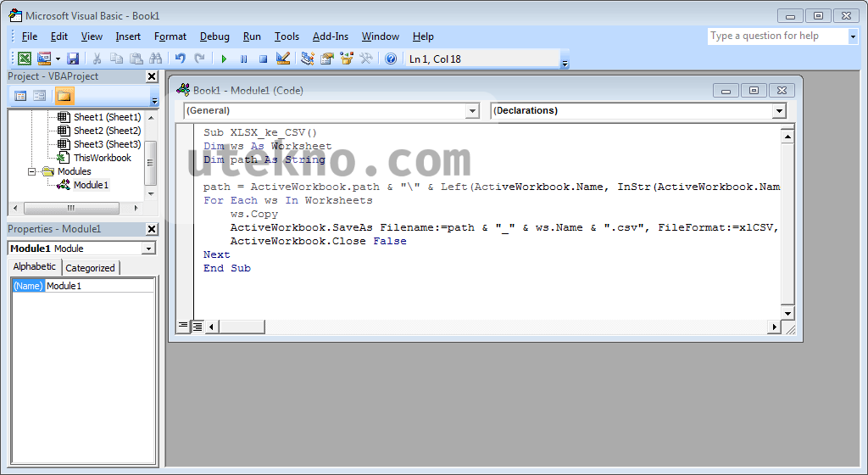Click the code window horizontal scrollbar thumb

[242, 327]
